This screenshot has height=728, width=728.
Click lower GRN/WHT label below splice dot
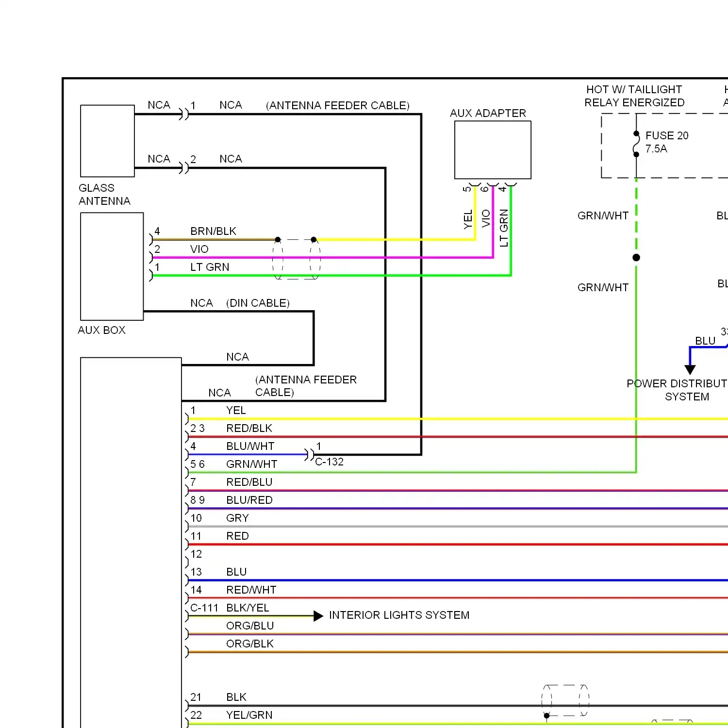point(603,287)
